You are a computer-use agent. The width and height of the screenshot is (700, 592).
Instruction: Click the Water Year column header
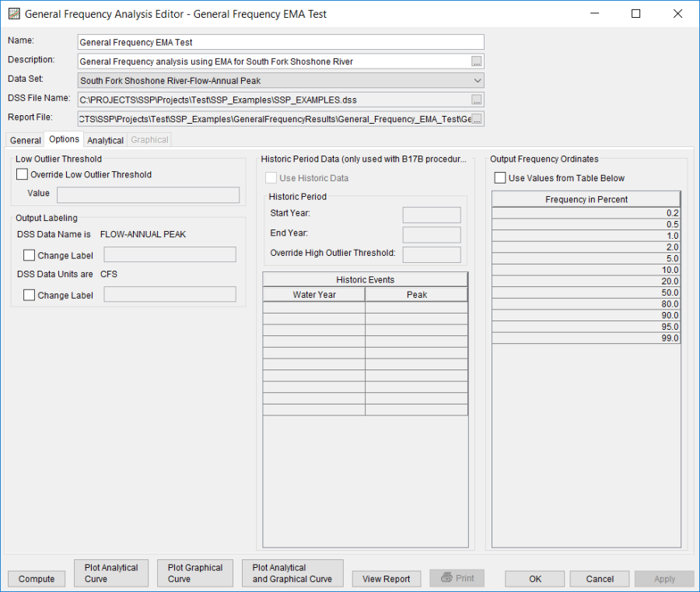[x=314, y=295]
